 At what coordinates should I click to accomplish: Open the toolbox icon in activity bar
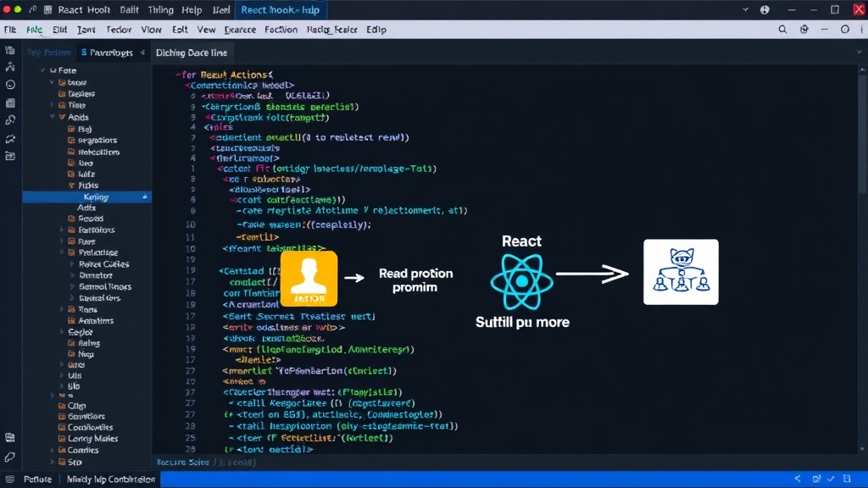point(10,157)
